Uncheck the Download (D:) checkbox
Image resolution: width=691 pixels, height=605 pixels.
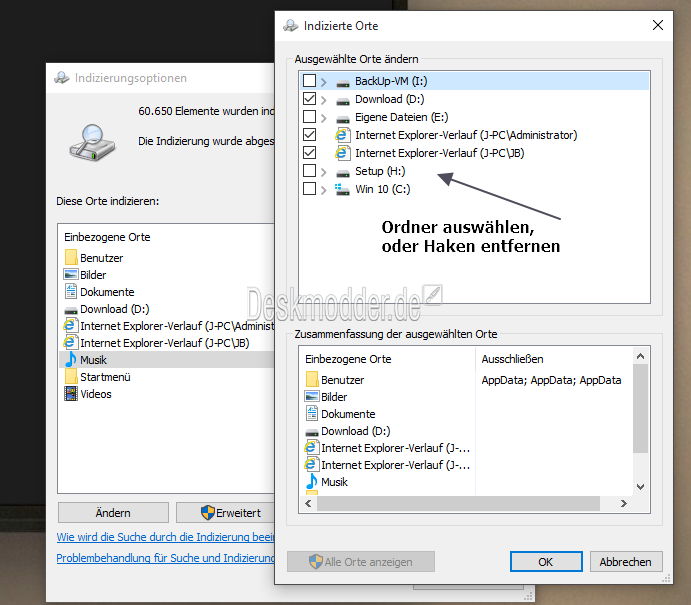point(309,99)
